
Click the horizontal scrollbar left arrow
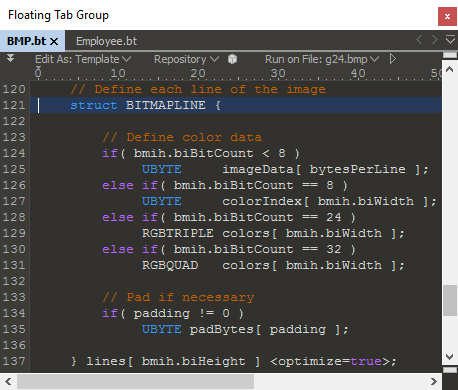(8, 381)
